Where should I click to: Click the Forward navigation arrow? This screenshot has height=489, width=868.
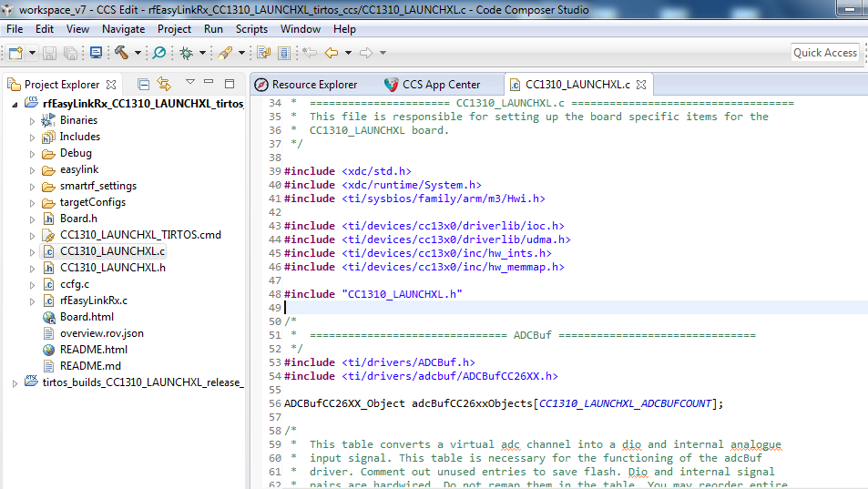click(366, 53)
